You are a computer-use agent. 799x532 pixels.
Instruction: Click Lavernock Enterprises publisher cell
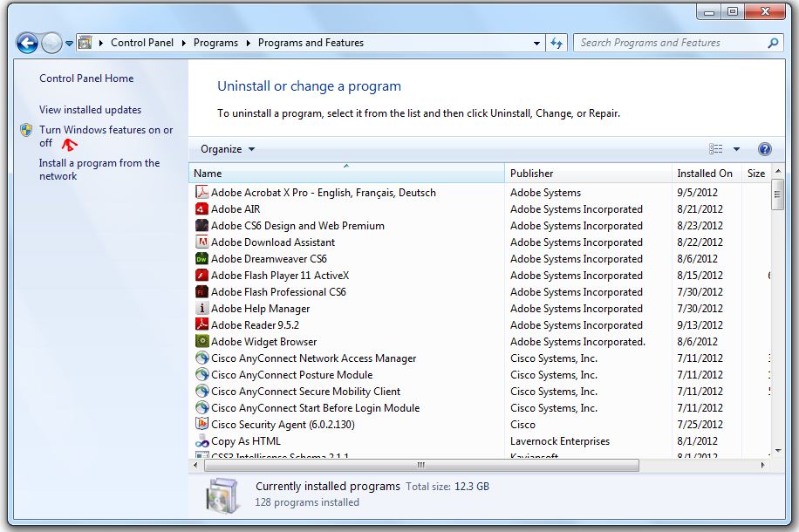click(x=559, y=441)
